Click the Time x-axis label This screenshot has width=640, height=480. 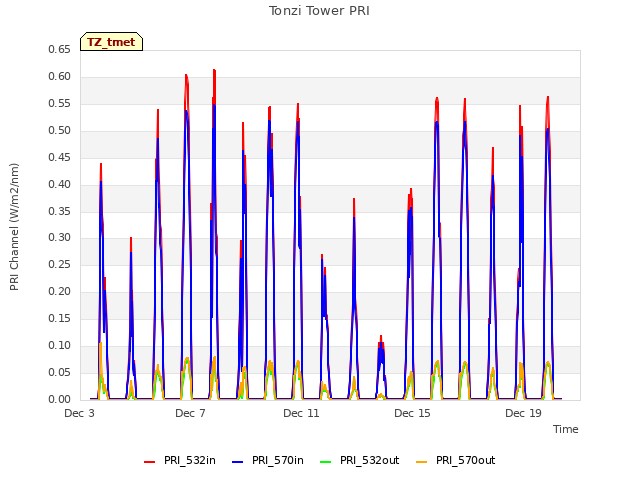coord(565,429)
